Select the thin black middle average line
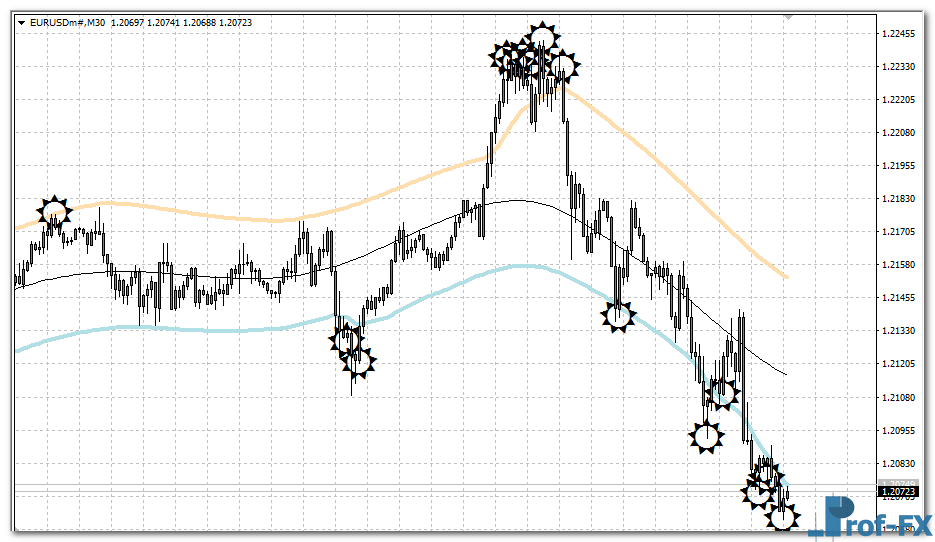Viewport: 935px width, 542px height. click(200, 275)
